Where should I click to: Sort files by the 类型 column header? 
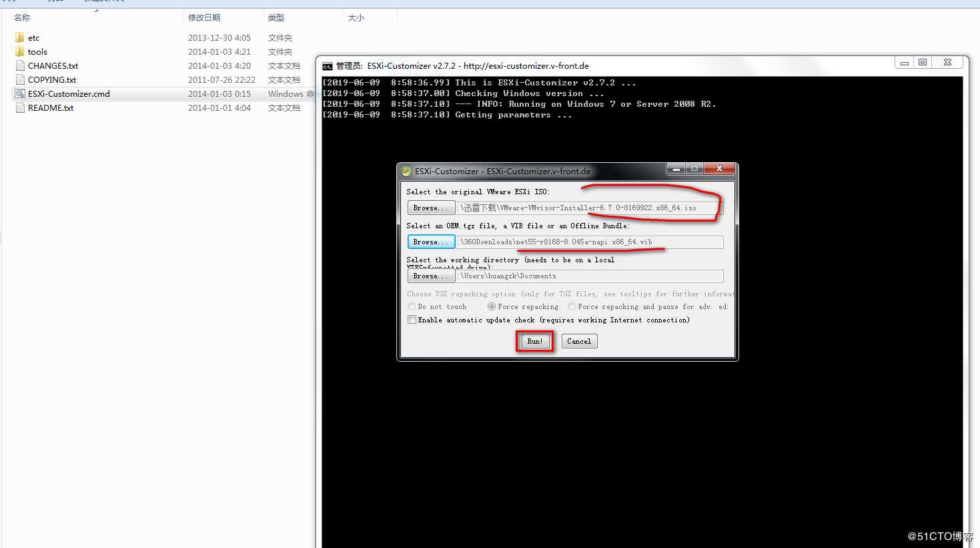click(x=276, y=17)
